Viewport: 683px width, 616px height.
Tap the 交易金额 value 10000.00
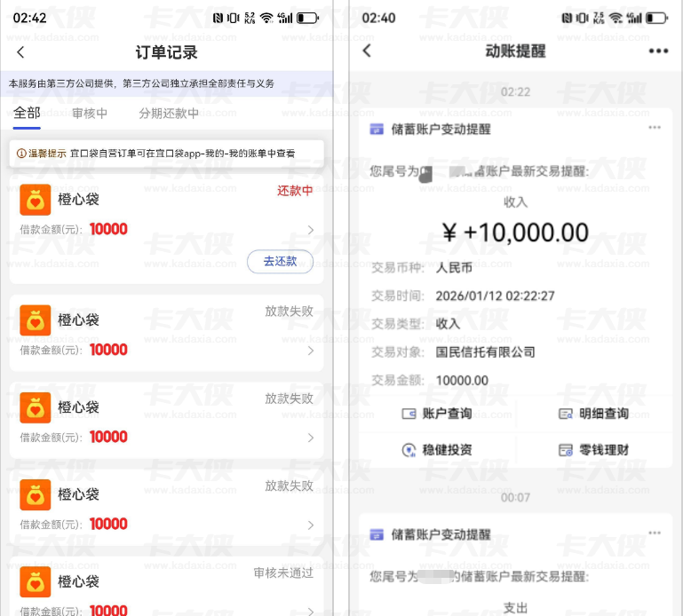(462, 381)
